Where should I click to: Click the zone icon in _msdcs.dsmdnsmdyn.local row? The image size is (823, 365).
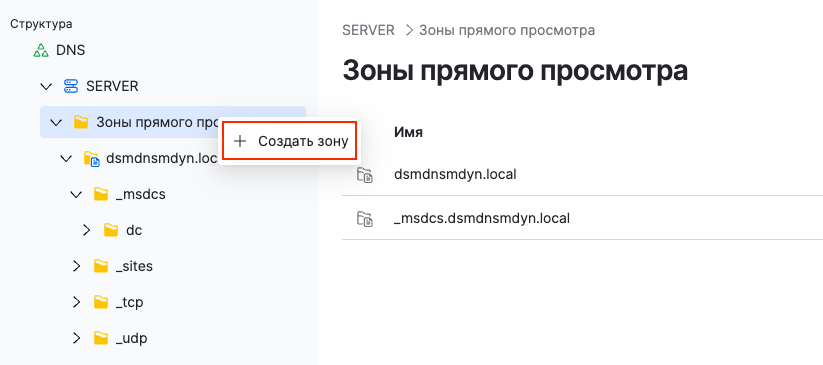click(x=364, y=218)
